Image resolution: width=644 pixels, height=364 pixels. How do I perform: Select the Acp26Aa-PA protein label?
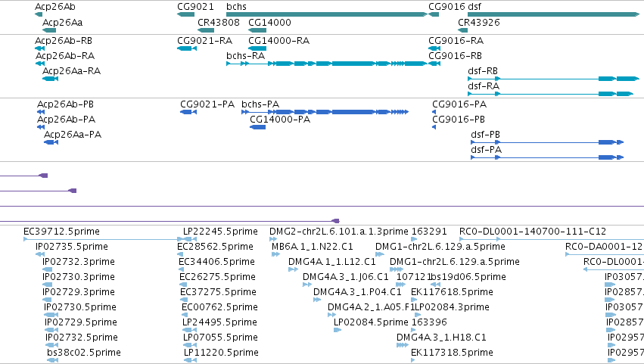73,135
